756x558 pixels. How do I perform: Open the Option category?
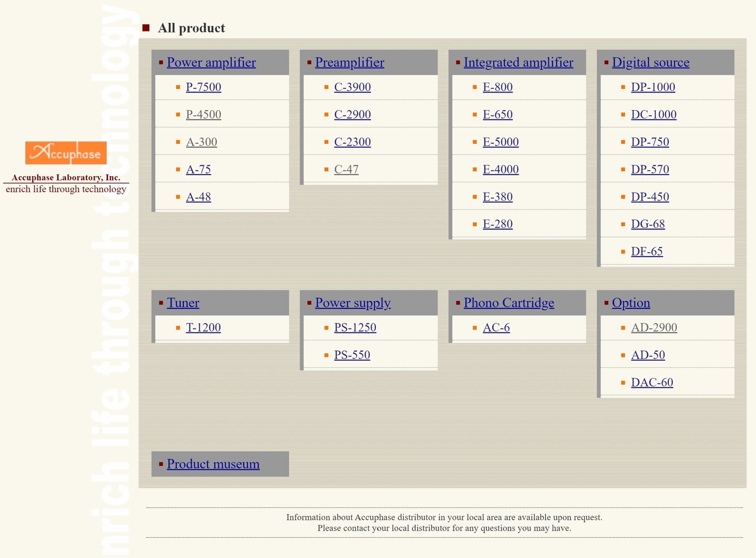631,303
